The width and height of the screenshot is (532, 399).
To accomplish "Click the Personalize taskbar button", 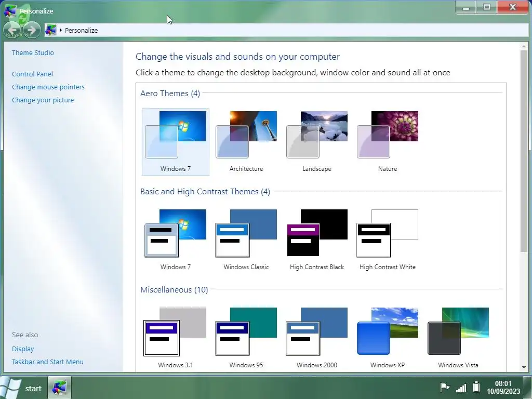I will click(x=59, y=388).
